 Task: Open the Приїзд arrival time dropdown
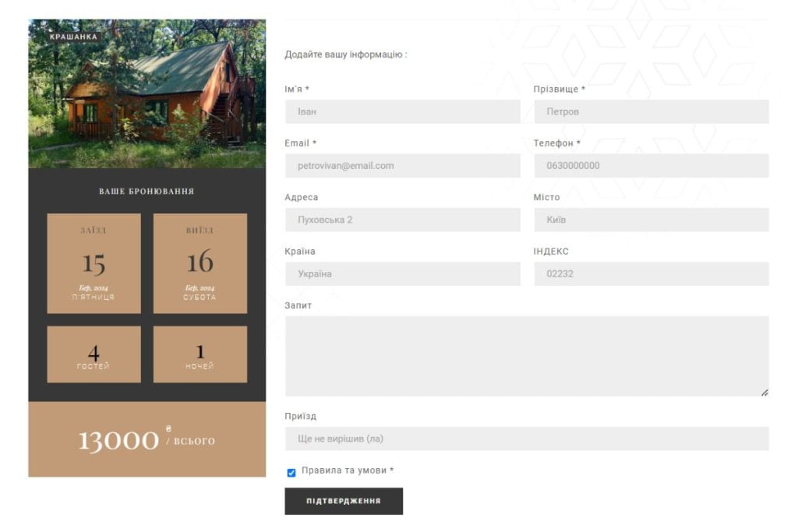pyautogui.click(x=526, y=439)
